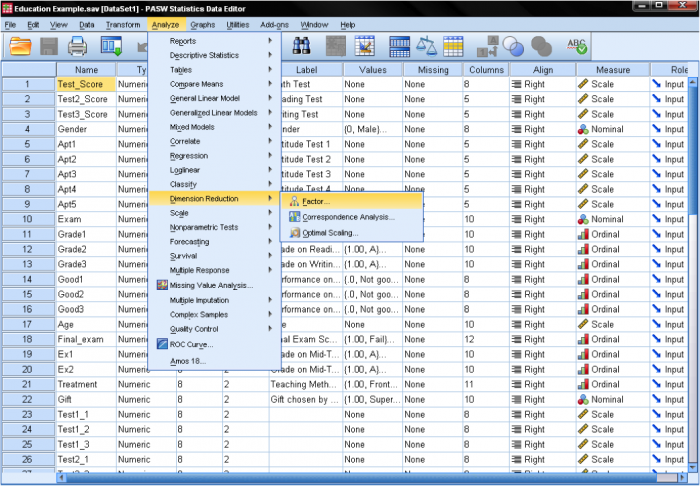This screenshot has height=486, width=700.
Task: Click the Weight Cases scales icon
Action: pyautogui.click(x=428, y=46)
